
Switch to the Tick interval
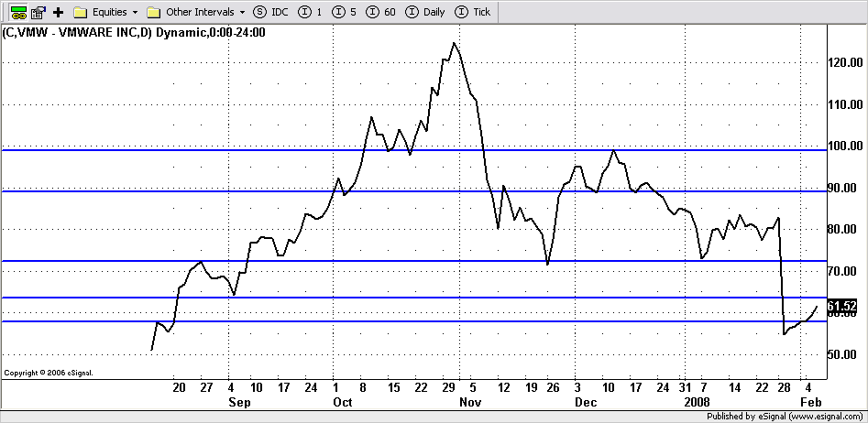[472, 12]
